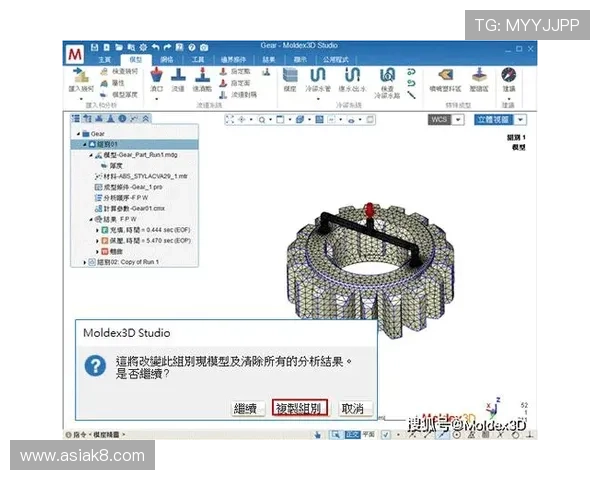Click the Moldex3D M application logo
Viewport: 600px width, 480px height.
75,54
